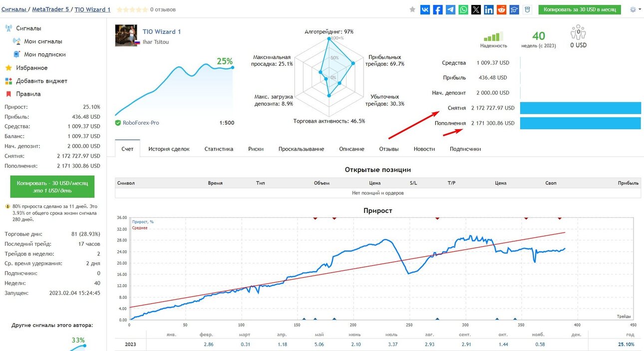Screen dimensions: 644x351
Task: Open the RoboForex-Pro broker link
Action: pyautogui.click(x=141, y=123)
